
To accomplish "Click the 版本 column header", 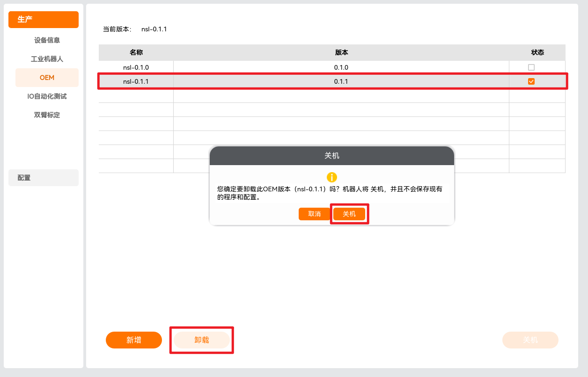I will pos(341,52).
